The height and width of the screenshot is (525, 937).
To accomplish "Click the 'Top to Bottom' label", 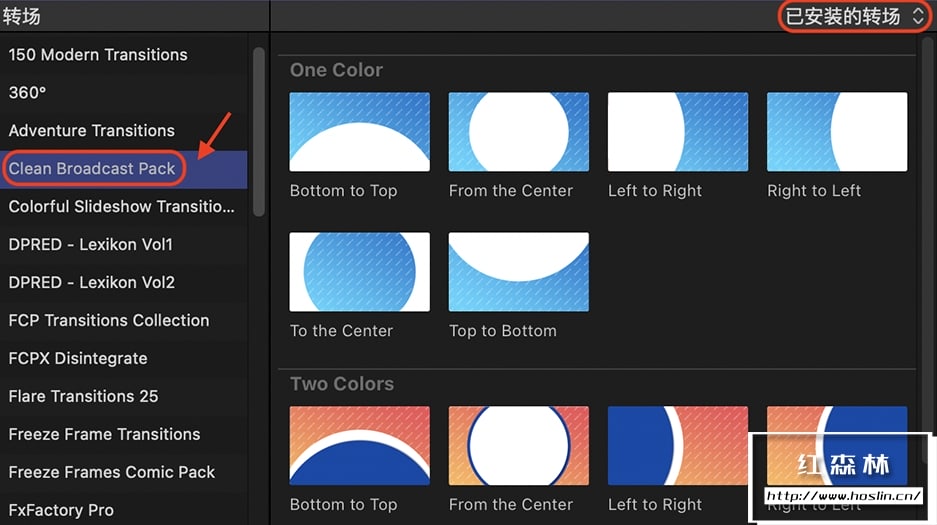I will click(503, 331).
